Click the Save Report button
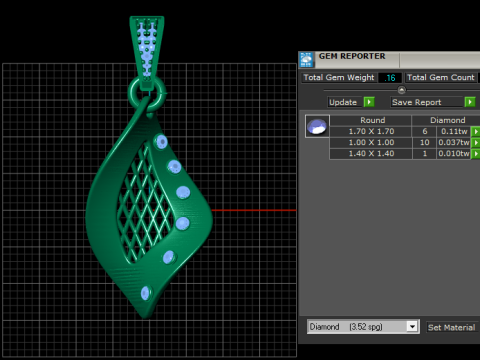The width and height of the screenshot is (480, 360). tap(427, 102)
